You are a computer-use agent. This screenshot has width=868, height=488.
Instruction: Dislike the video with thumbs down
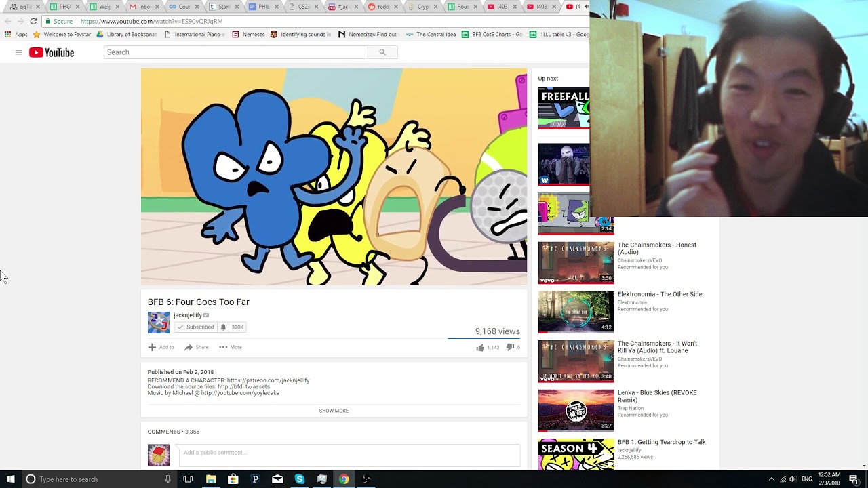click(x=510, y=348)
